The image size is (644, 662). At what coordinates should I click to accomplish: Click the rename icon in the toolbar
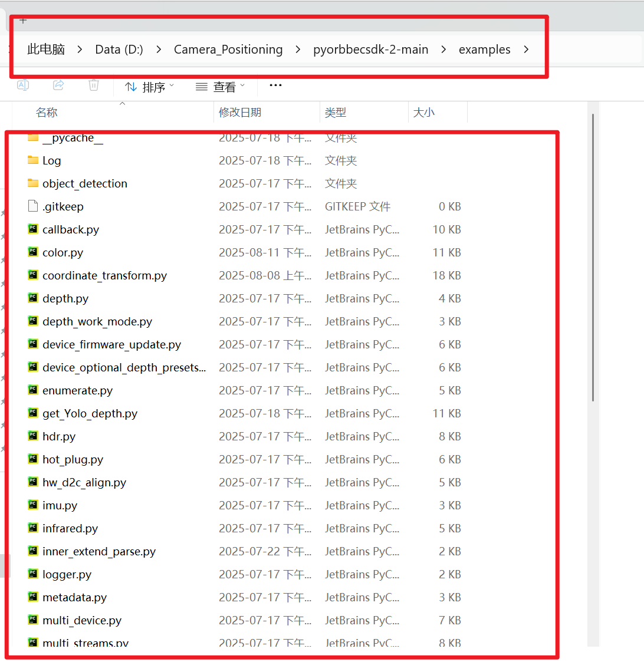tap(22, 85)
